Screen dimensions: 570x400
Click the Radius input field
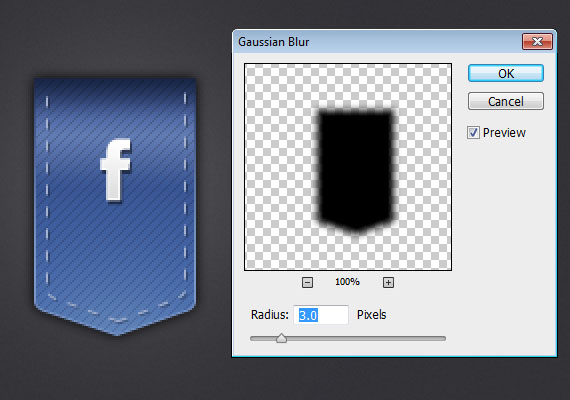[x=321, y=315]
